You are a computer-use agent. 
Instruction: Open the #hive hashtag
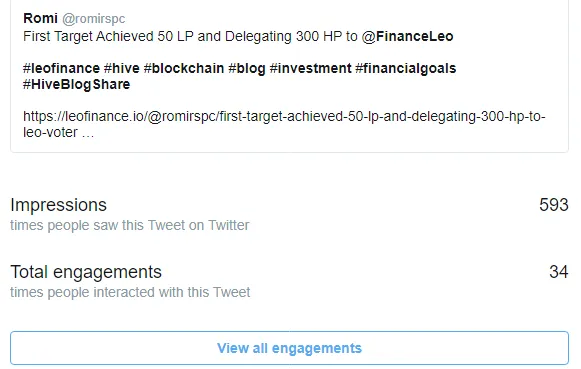122,68
